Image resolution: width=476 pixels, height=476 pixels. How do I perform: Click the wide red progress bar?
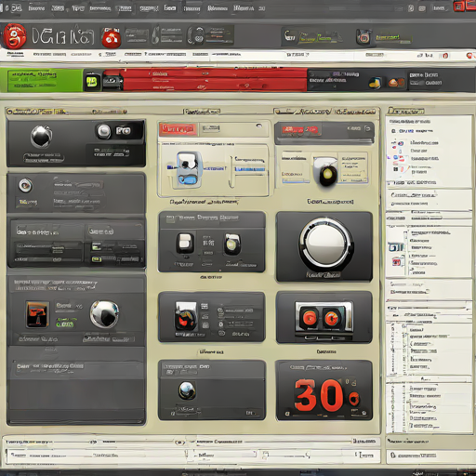tap(214, 80)
